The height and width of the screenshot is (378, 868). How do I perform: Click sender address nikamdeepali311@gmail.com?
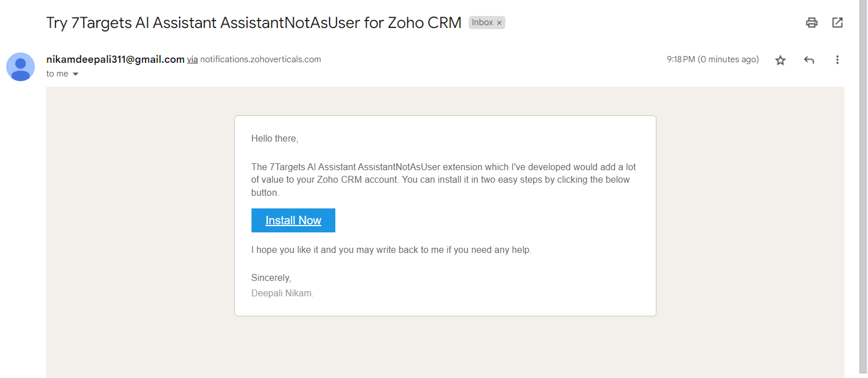click(115, 59)
